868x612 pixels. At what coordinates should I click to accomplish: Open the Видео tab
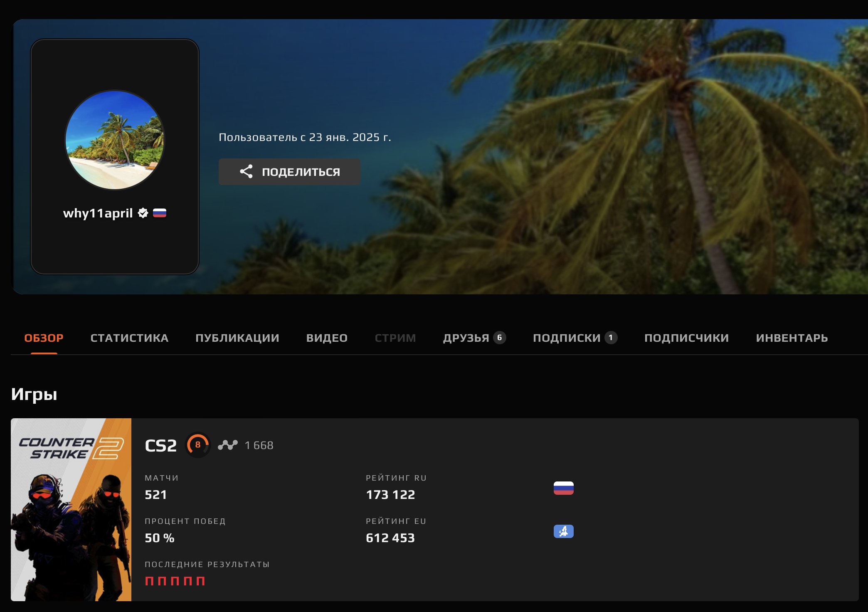tap(327, 338)
